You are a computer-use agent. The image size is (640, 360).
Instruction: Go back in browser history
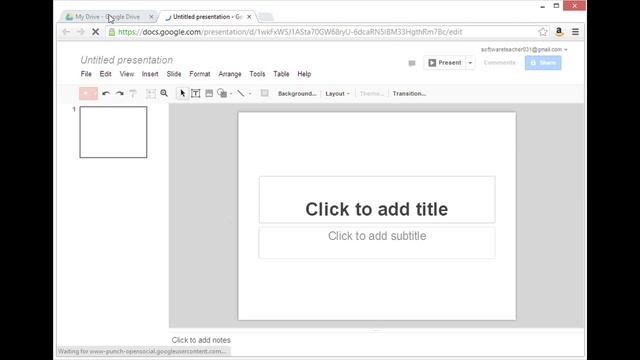pyautogui.click(x=66, y=31)
